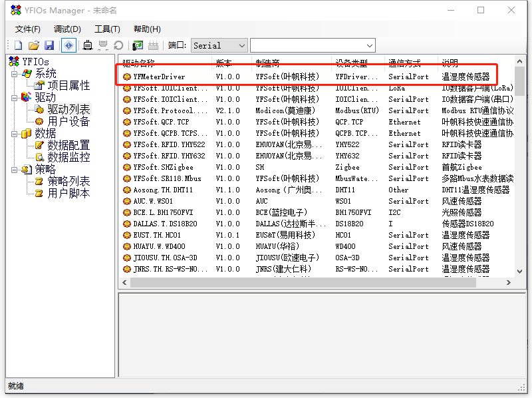Select 数据配置 in the tree
This screenshot has width=532, height=398.
click(68, 145)
